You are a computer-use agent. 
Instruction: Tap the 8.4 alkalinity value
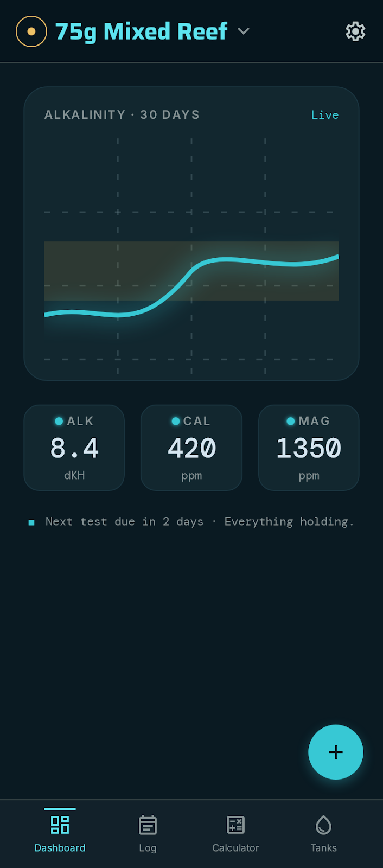[74, 448]
